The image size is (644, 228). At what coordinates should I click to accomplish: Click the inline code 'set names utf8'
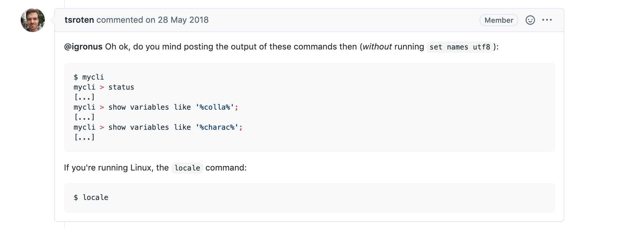459,47
